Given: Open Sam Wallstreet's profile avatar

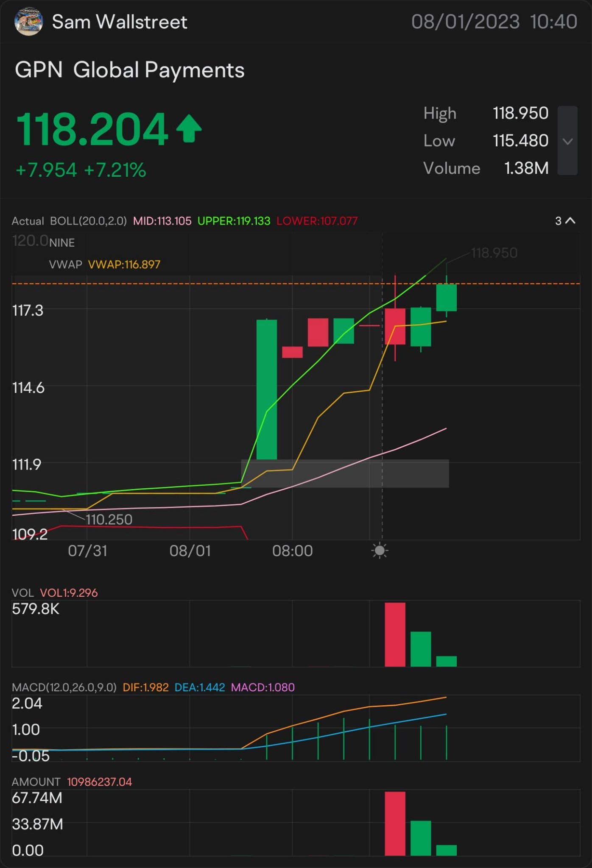Looking at the screenshot, I should point(28,21).
